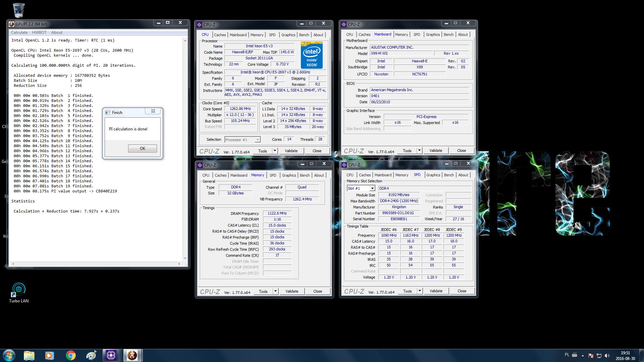Open the Action Center flag icon
The width and height of the screenshot is (644, 362).
tap(591, 355)
